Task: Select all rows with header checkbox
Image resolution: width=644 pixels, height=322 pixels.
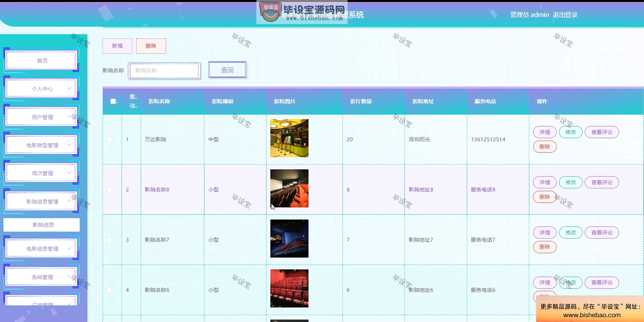Action: click(x=113, y=101)
